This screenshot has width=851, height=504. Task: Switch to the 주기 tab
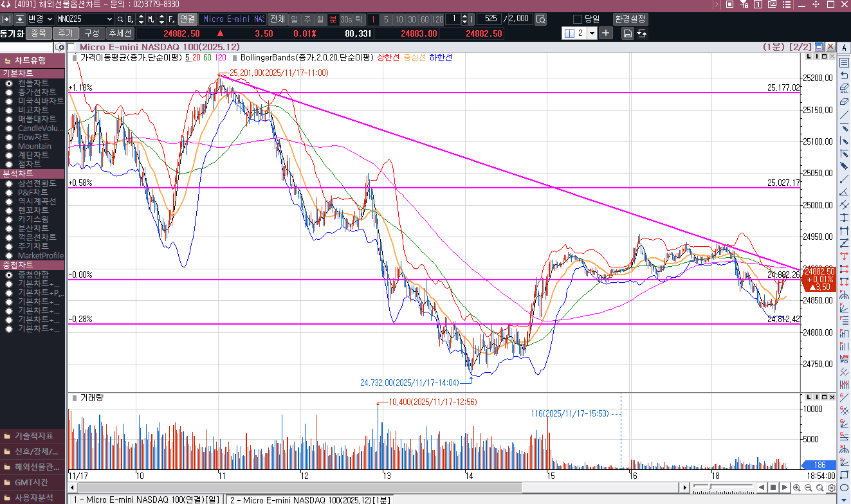point(65,33)
